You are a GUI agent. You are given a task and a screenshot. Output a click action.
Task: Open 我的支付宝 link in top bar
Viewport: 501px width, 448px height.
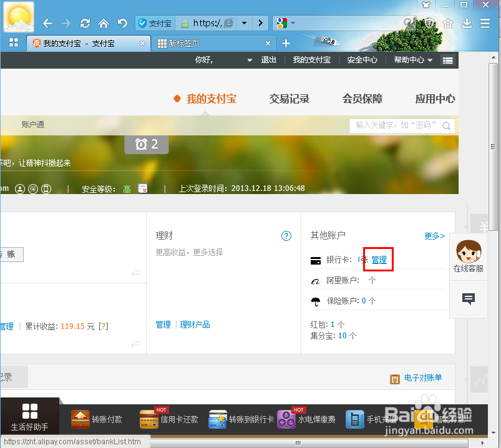pos(311,60)
